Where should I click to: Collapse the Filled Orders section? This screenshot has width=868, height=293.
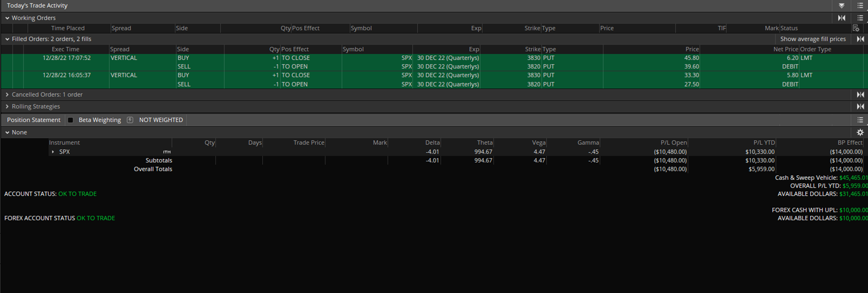coord(7,39)
